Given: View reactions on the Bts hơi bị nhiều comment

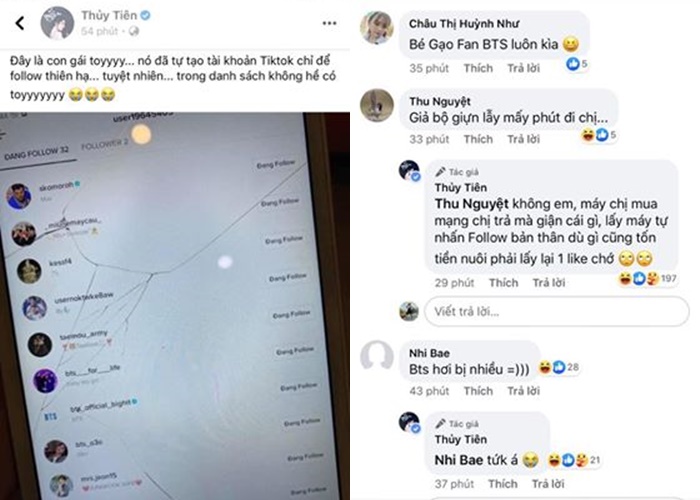Looking at the screenshot, I should tap(558, 367).
